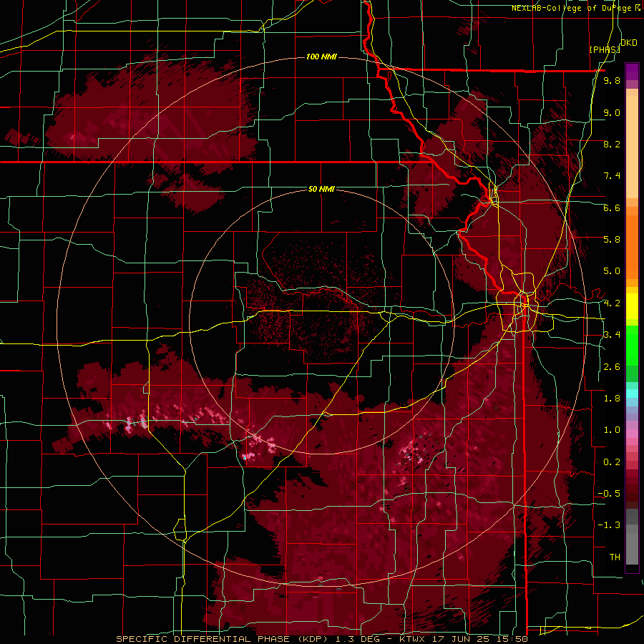The width and height of the screenshot is (644, 644).
Task: Click the 0.2 value on the color scale
Action: click(612, 462)
